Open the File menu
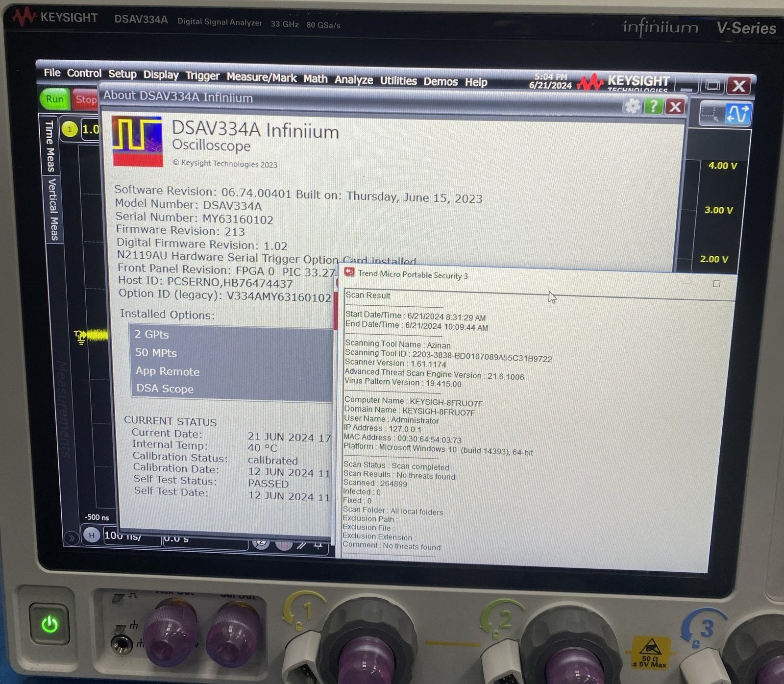This screenshot has height=684, width=784. pyautogui.click(x=52, y=73)
